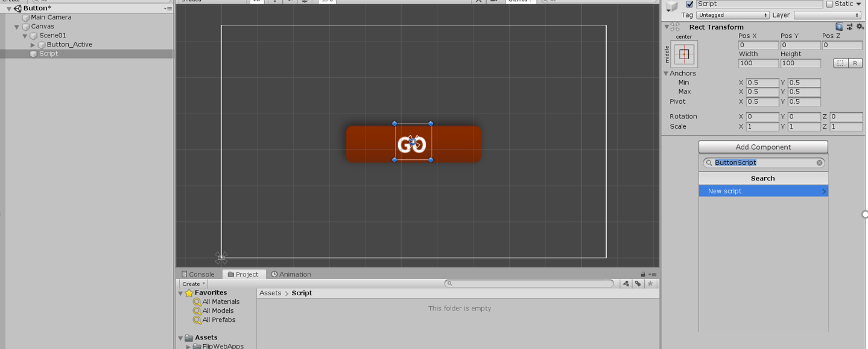The width and height of the screenshot is (868, 349).
Task: Expand the FlipWebApps folder
Action: (188, 347)
